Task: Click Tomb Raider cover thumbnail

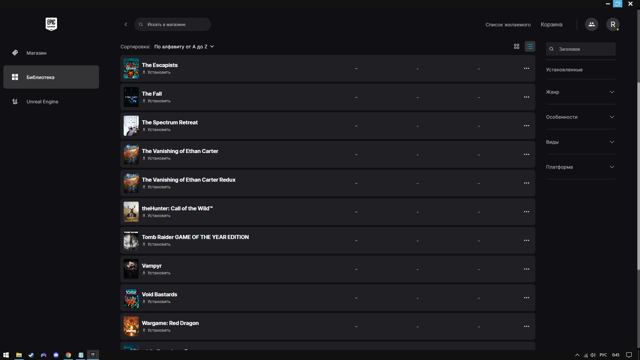Action: 131,240
